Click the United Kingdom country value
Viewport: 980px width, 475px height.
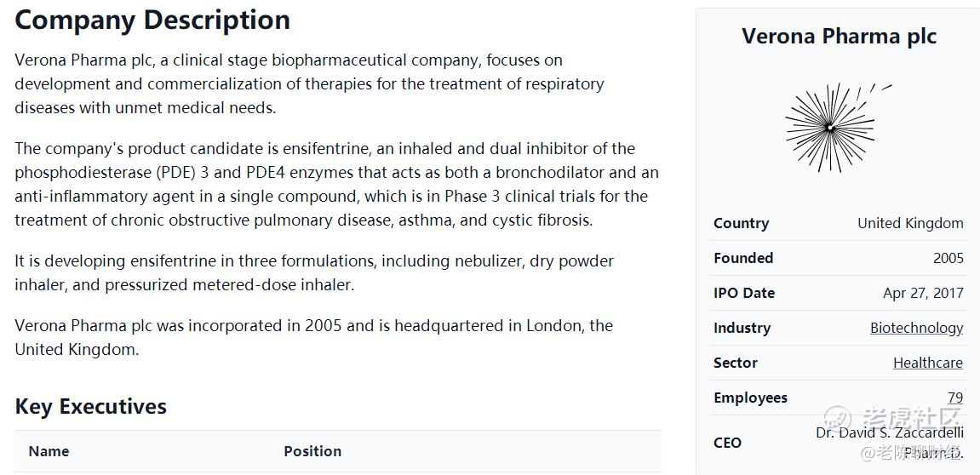(910, 223)
